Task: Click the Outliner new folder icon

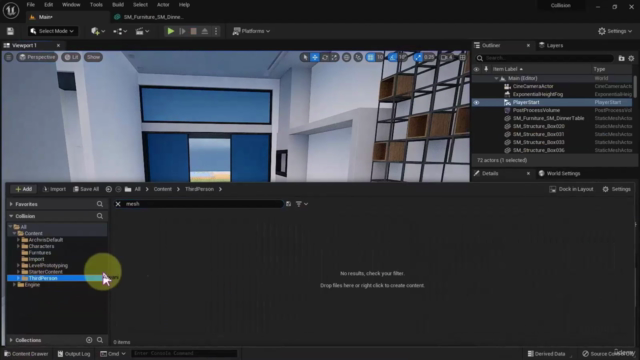Action: tap(621, 58)
